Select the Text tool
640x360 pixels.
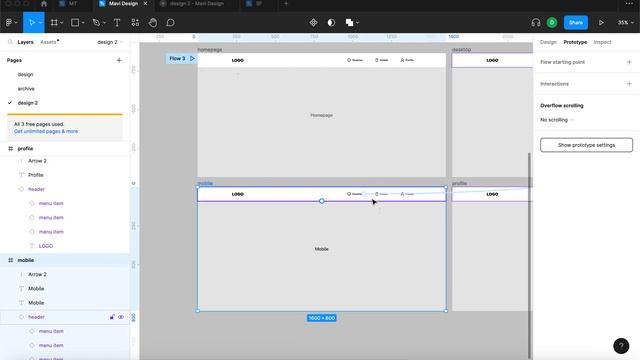click(x=117, y=23)
